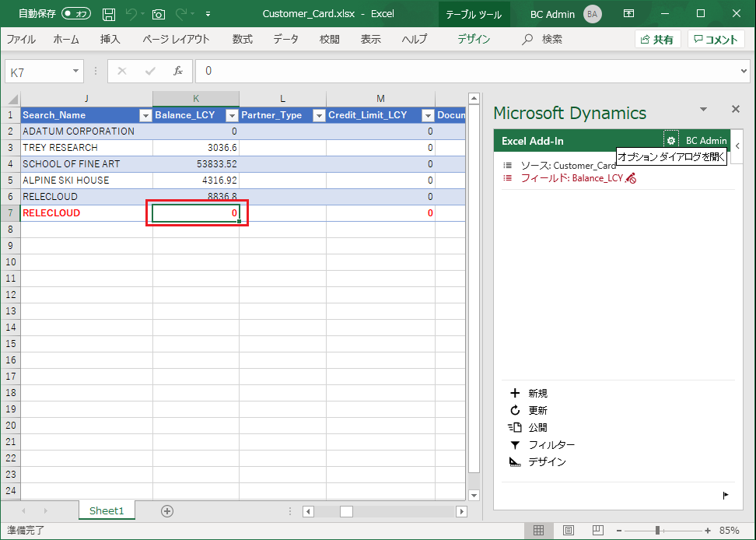Click the コメント button

tap(716, 40)
